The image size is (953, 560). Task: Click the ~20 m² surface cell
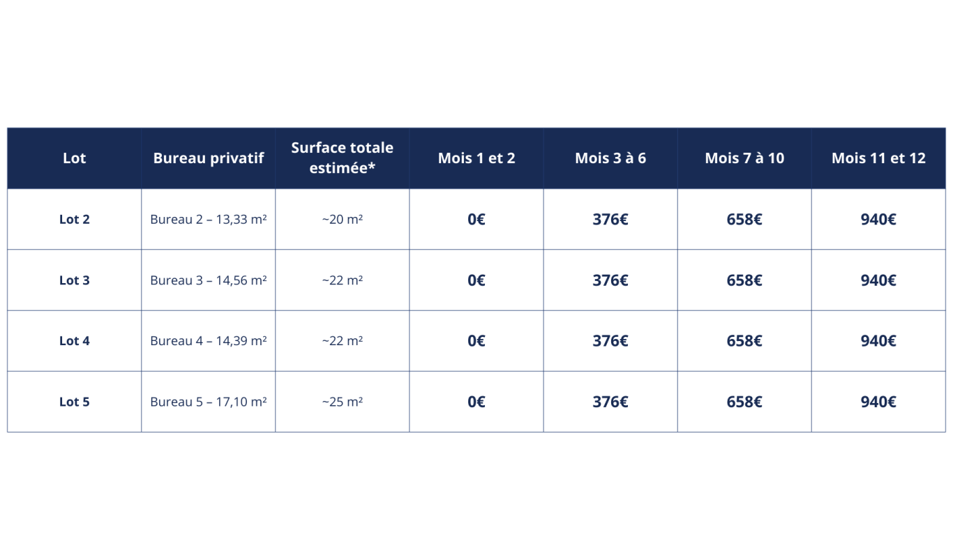click(342, 219)
